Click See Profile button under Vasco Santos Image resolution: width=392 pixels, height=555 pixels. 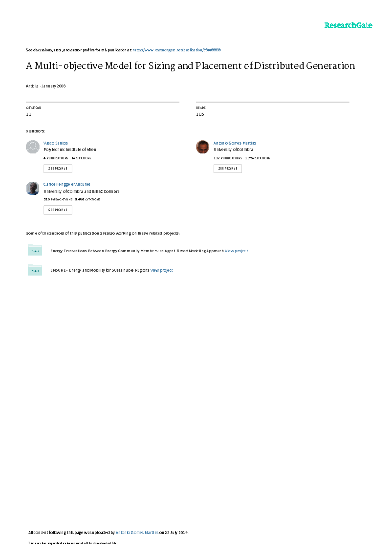point(58,168)
